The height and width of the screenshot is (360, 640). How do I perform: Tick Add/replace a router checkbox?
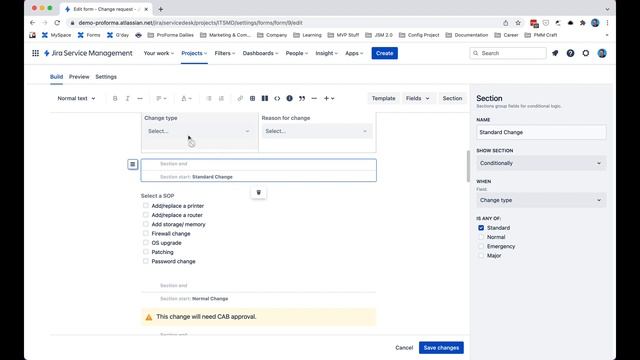pyautogui.click(x=146, y=215)
